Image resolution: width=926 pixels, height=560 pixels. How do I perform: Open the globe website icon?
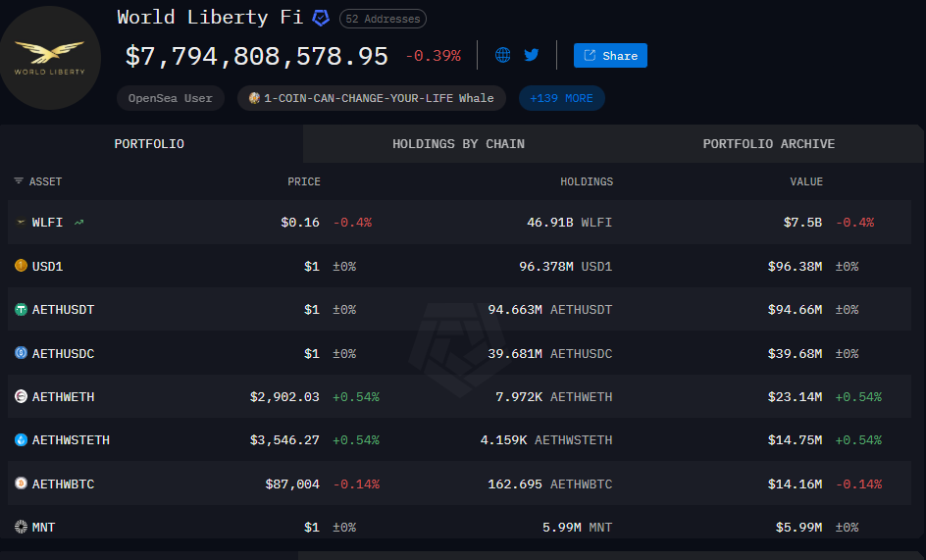coord(502,55)
